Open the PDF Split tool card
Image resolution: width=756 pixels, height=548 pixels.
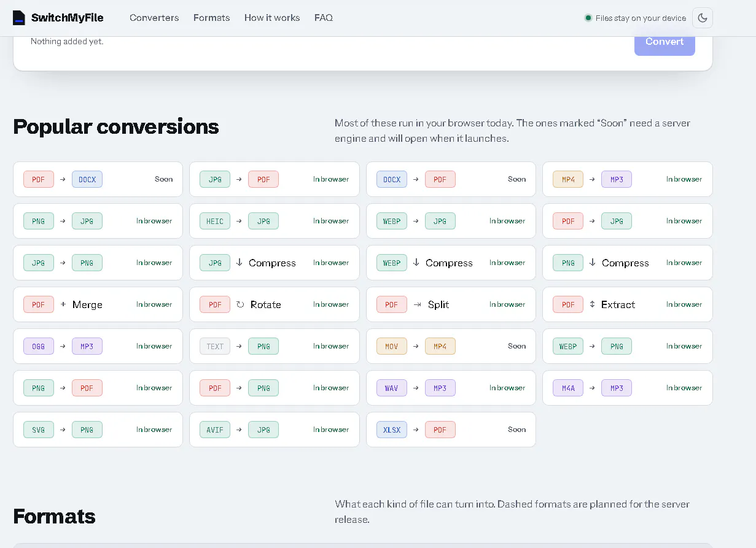tap(451, 304)
